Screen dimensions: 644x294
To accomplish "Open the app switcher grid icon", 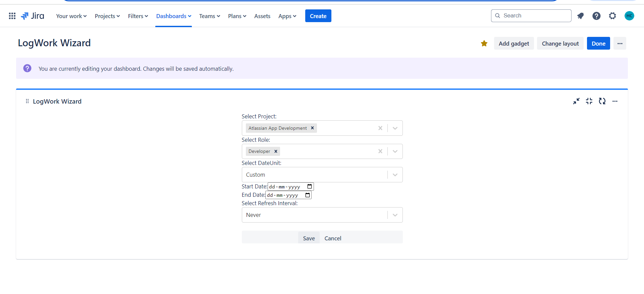I will (x=12, y=16).
